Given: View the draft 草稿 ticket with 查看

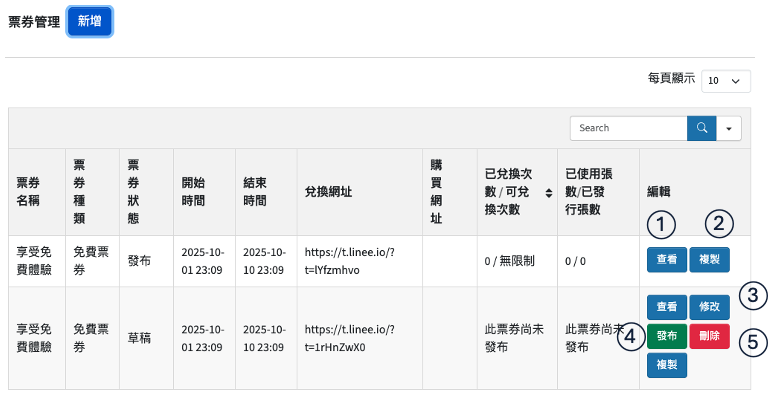Looking at the screenshot, I should [666, 307].
